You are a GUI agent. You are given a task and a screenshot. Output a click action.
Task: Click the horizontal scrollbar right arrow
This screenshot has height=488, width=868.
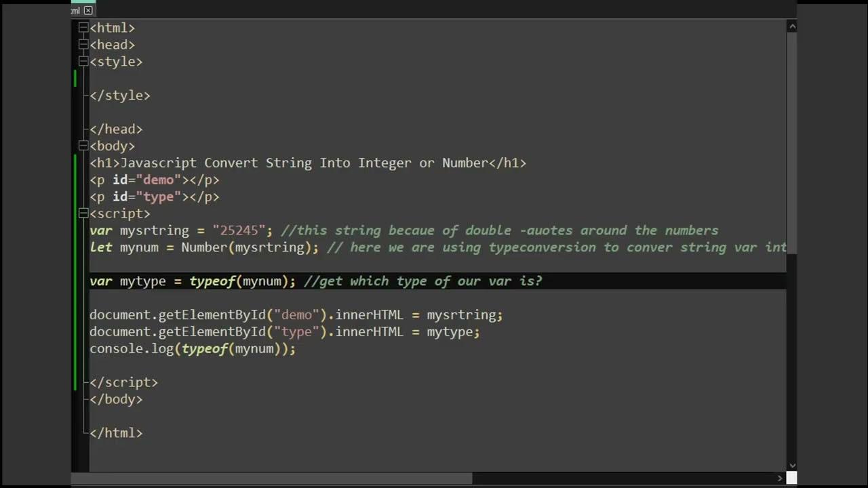point(780,479)
